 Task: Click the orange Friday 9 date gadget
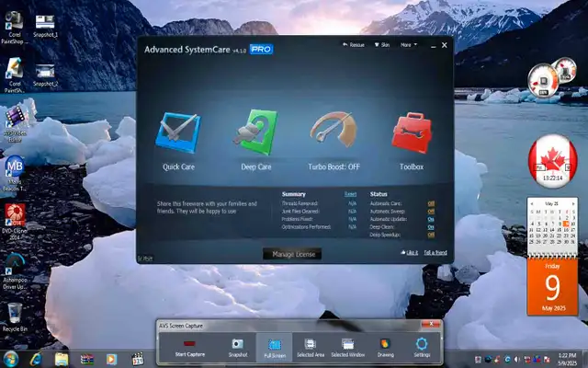[552, 287]
